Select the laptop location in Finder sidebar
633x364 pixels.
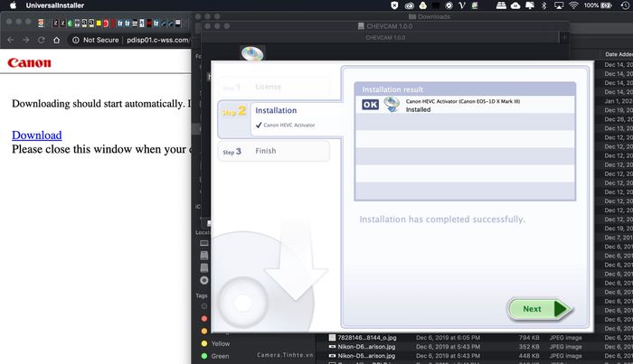204,243
